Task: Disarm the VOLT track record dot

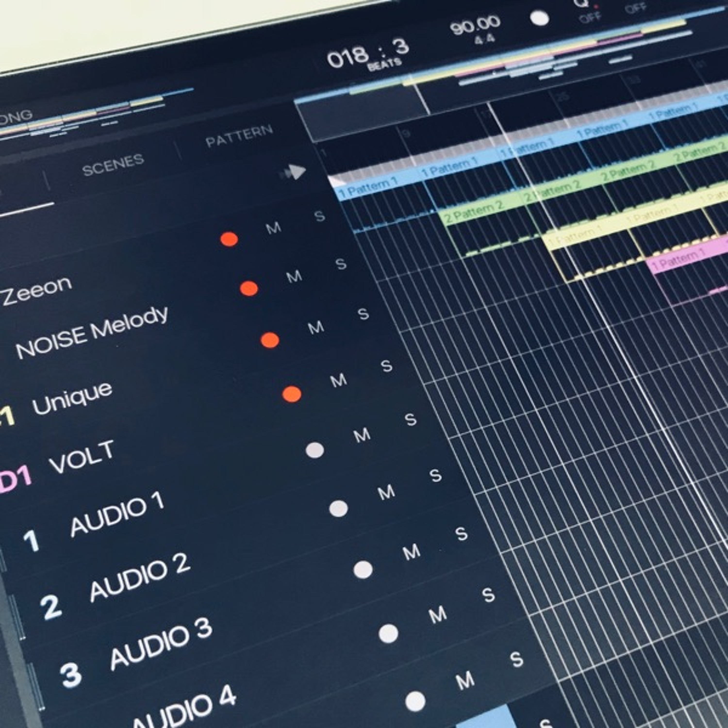Action: click(292, 394)
